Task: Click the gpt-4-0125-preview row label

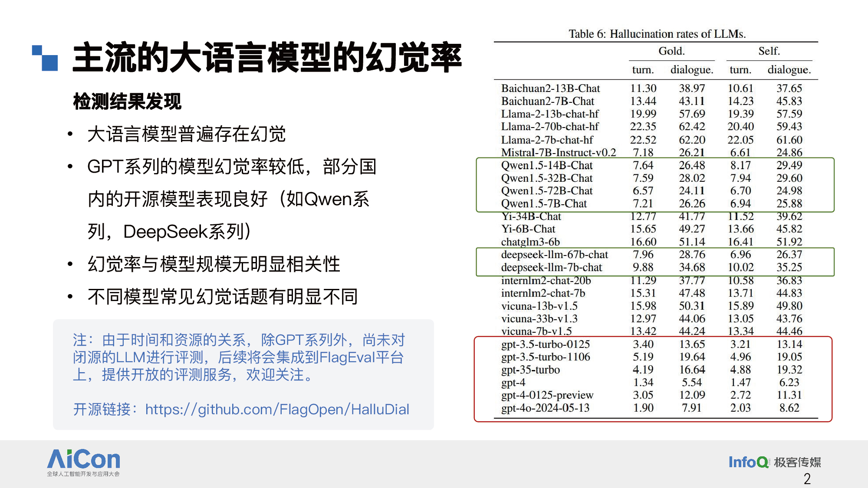Action: (x=547, y=395)
